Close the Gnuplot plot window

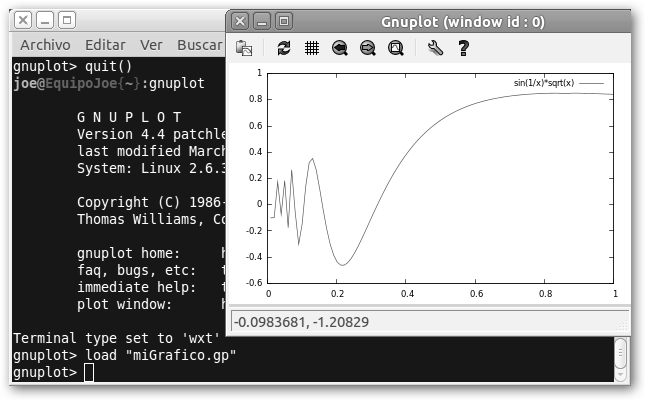240,20
